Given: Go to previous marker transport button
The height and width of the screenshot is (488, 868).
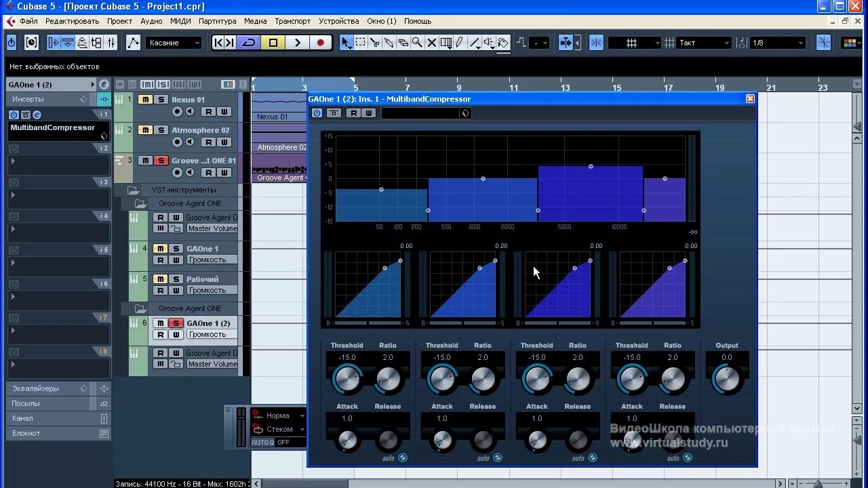Looking at the screenshot, I should [219, 43].
